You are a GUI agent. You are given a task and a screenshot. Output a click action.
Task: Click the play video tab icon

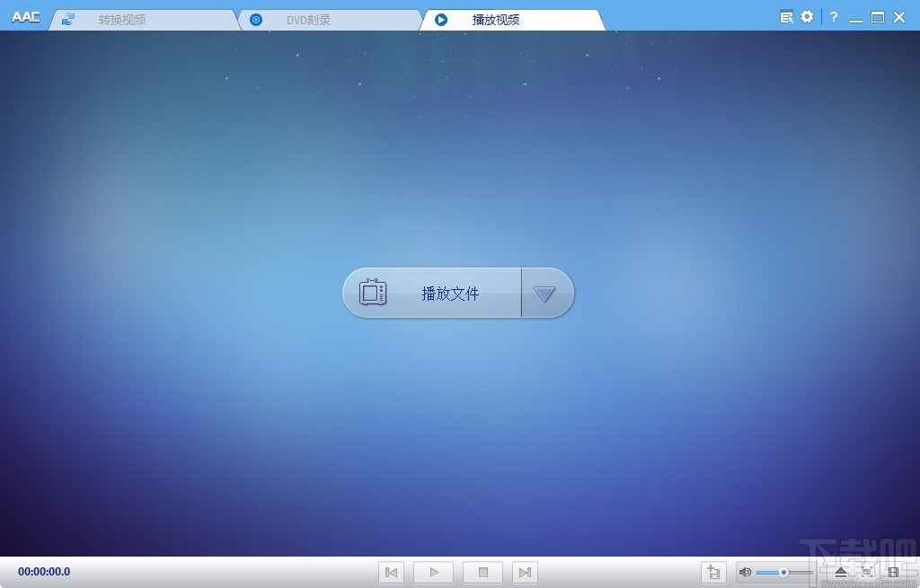(x=440, y=17)
